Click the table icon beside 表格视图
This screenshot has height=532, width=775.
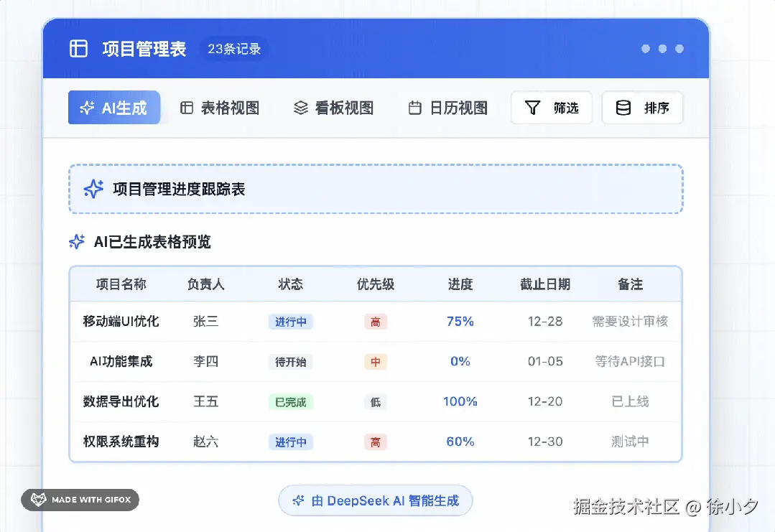coord(187,108)
